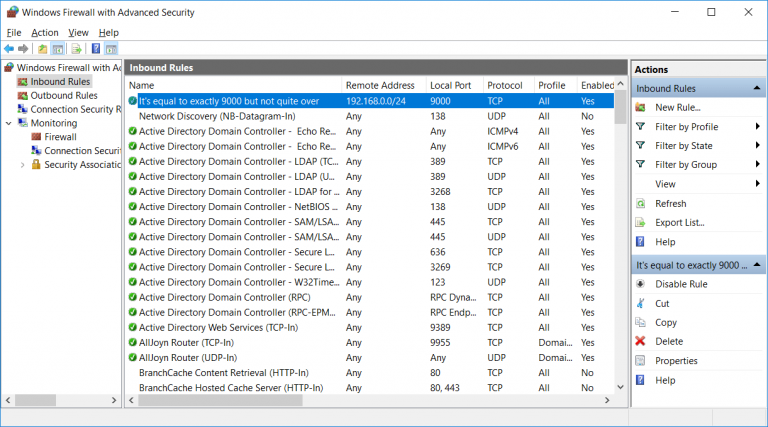Click the Back arrow toolbar icon
This screenshot has width=768, height=427.
pyautogui.click(x=9, y=48)
